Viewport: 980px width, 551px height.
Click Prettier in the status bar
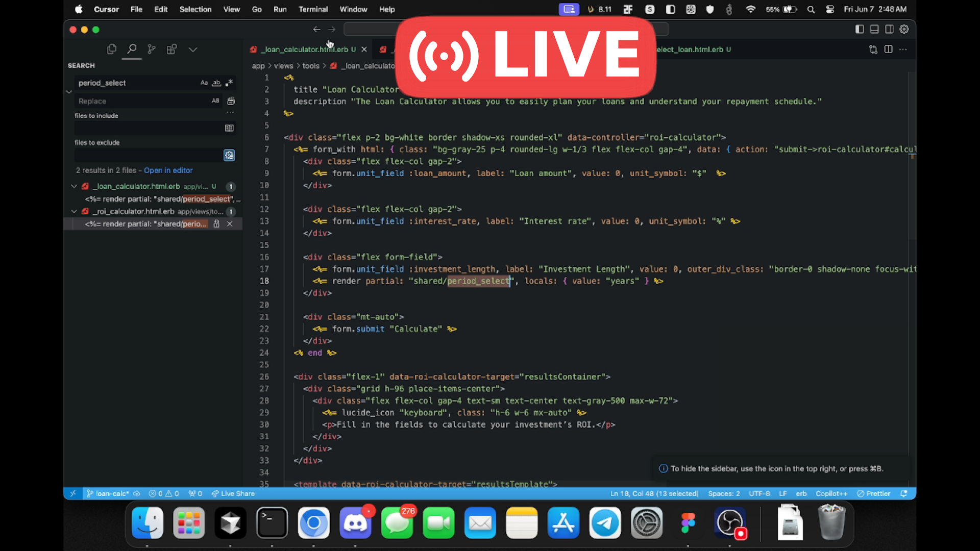click(874, 493)
